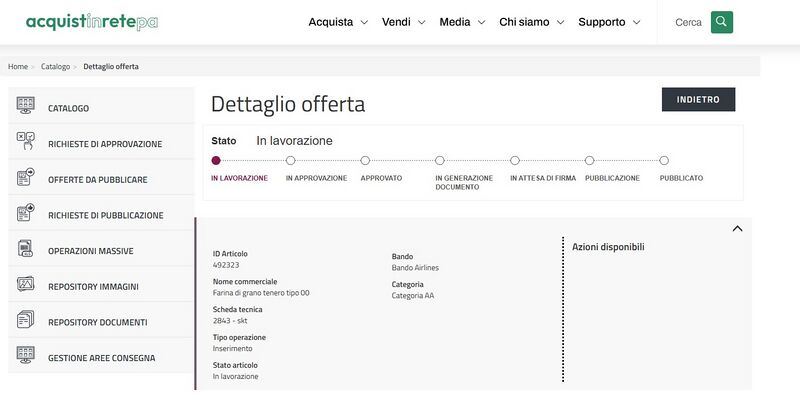Click the PUBBLICAZIONE step circle
The height and width of the screenshot is (404, 800).
tap(589, 160)
